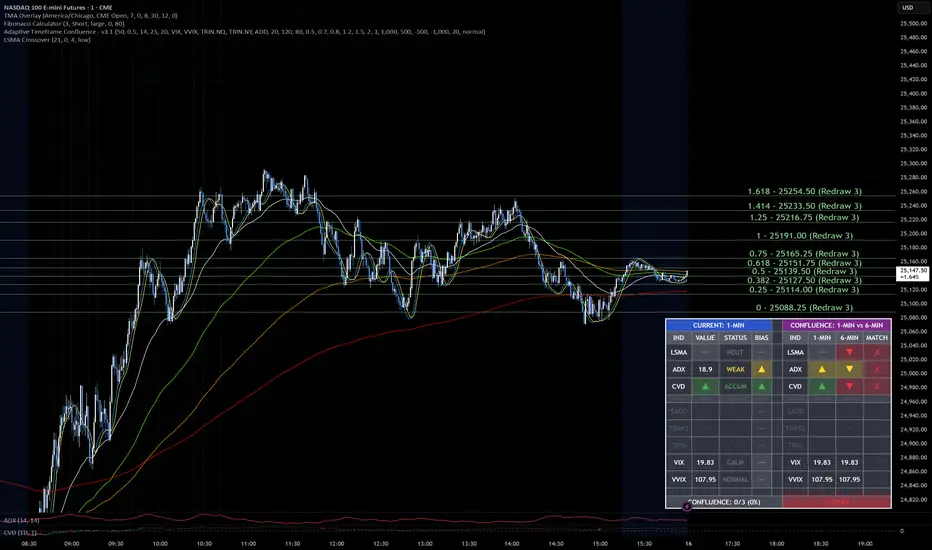932x550 pixels.
Task: Click the CONFLUENCE: 1-MIN vs 6-MIN header
Action: click(837, 325)
